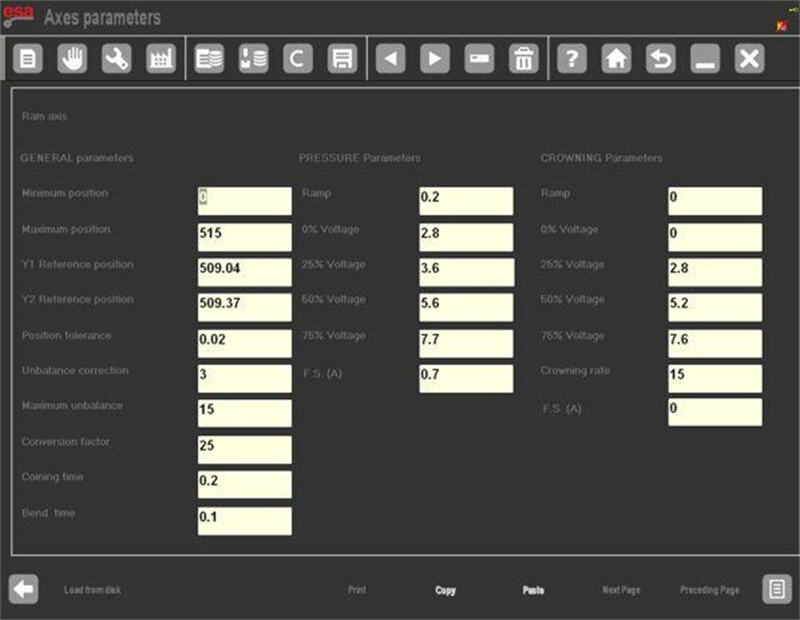800x620 pixels.
Task: Click the back arrow at bottom left
Action: click(24, 589)
